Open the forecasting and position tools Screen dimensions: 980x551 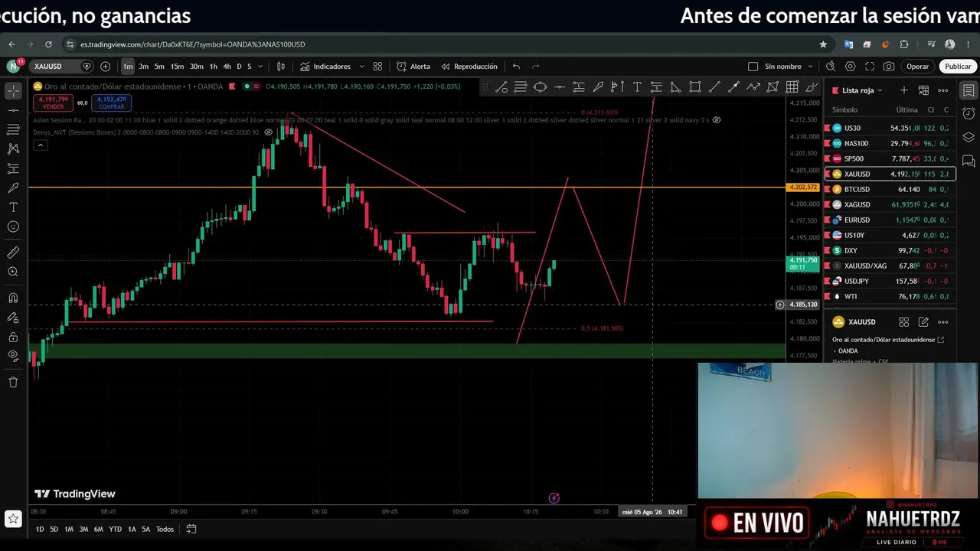pyautogui.click(x=13, y=168)
